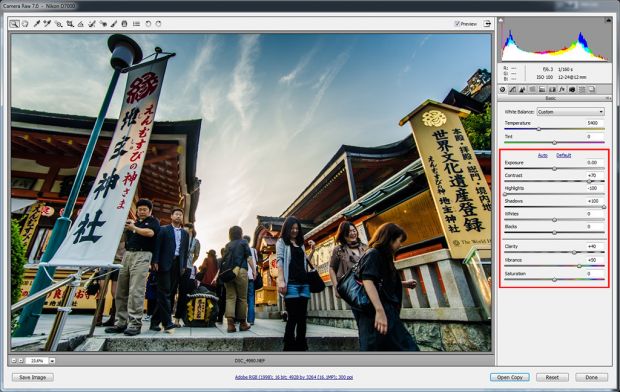Select the Hand tool
620x392 pixels.
pos(25,24)
